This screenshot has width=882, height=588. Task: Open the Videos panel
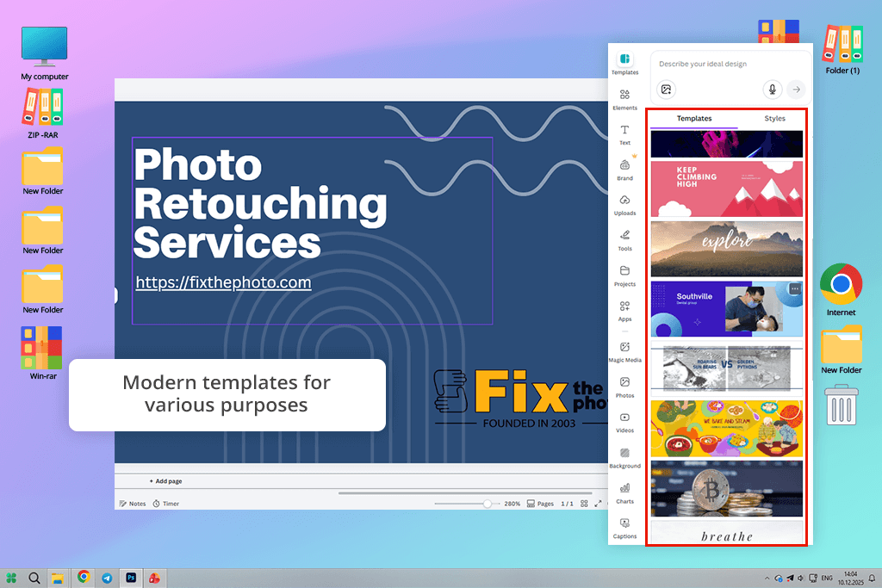[x=624, y=423]
